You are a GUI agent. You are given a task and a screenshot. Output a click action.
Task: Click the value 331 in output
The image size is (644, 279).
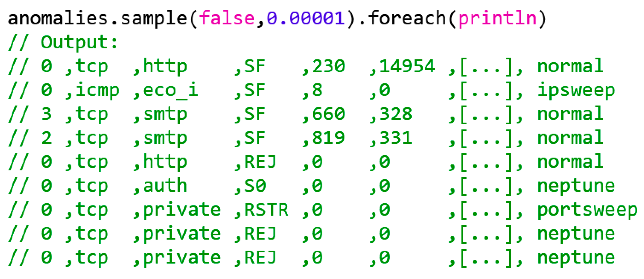(x=396, y=138)
